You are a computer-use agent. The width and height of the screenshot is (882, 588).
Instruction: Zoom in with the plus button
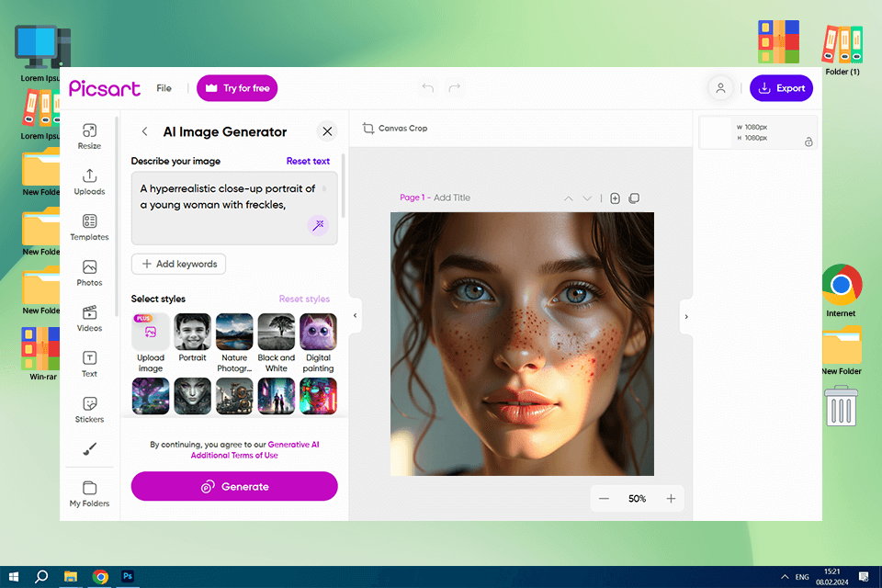click(671, 499)
